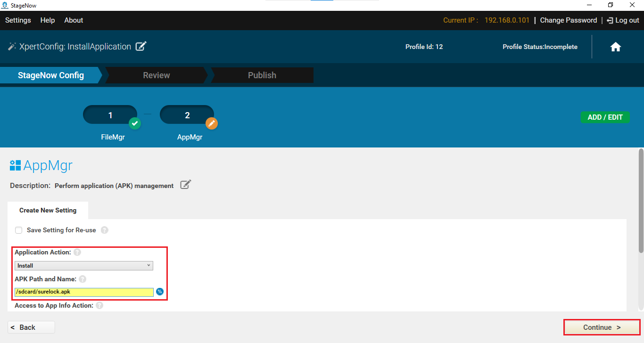The height and width of the screenshot is (343, 644).
Task: Minimize the StageNow window
Action: 589,5
